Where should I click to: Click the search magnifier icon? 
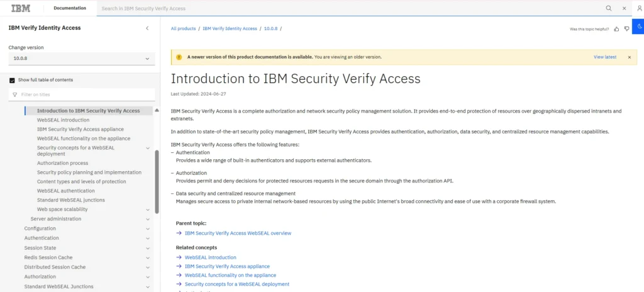click(x=609, y=8)
